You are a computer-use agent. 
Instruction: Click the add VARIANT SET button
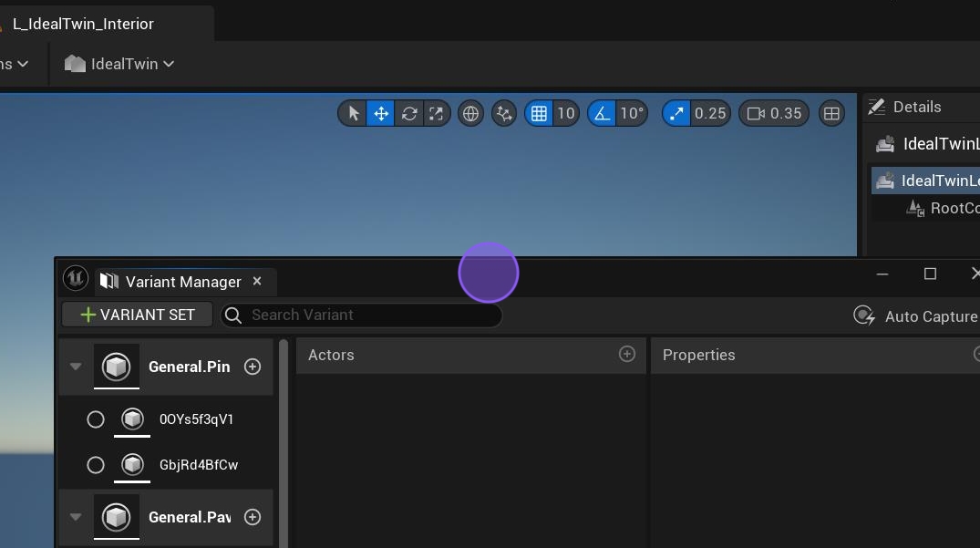point(138,315)
